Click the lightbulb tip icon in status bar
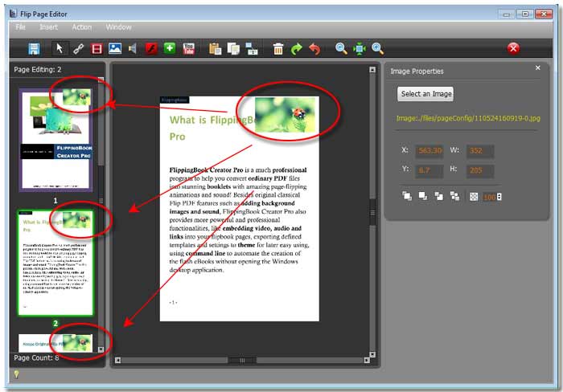This screenshot has height=392, width=563. tap(16, 374)
